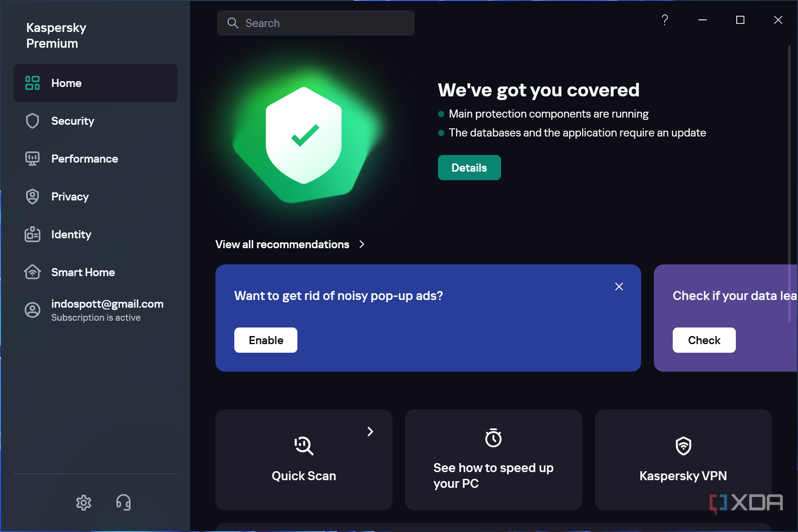Expand recommendations via the chevron arrow

click(x=362, y=244)
